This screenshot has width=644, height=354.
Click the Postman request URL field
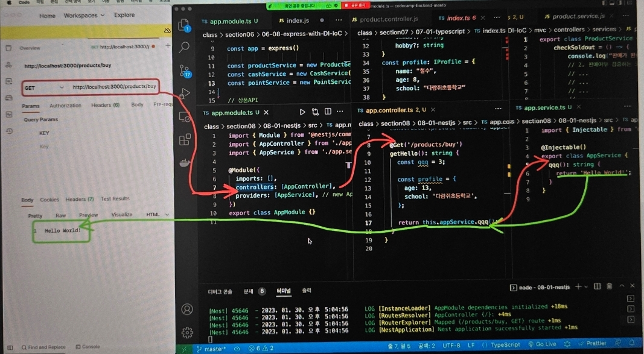[x=114, y=87]
